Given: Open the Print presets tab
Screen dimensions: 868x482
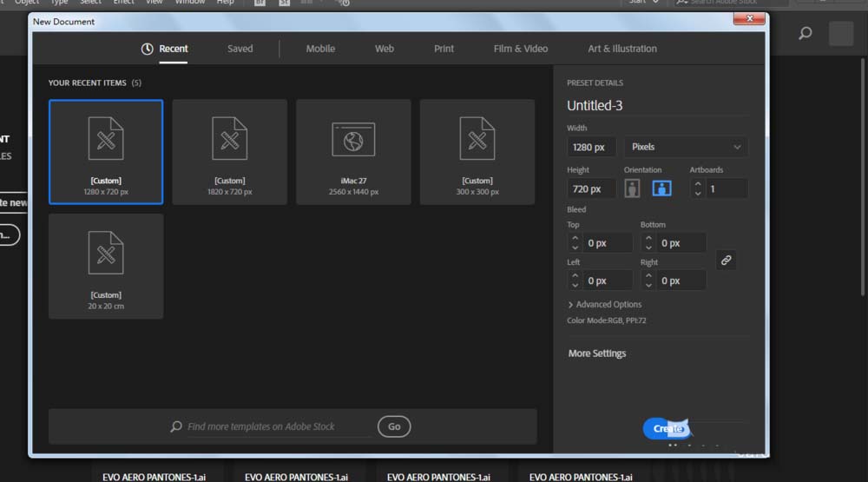Looking at the screenshot, I should 444,49.
